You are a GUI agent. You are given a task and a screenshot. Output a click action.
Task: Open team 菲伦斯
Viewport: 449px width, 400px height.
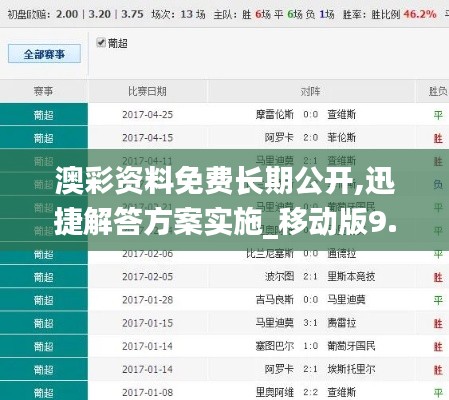pyautogui.click(x=341, y=138)
